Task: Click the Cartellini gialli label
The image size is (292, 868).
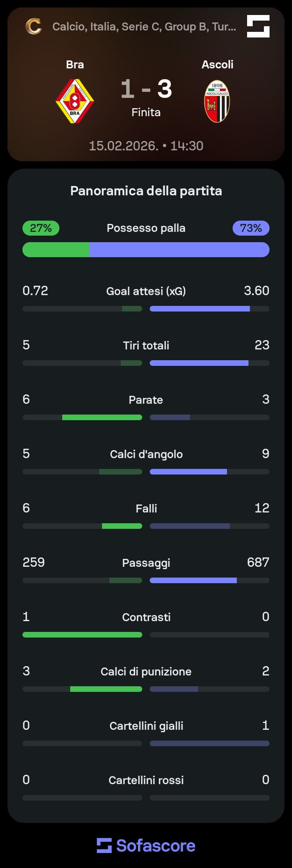Action: coord(146,726)
